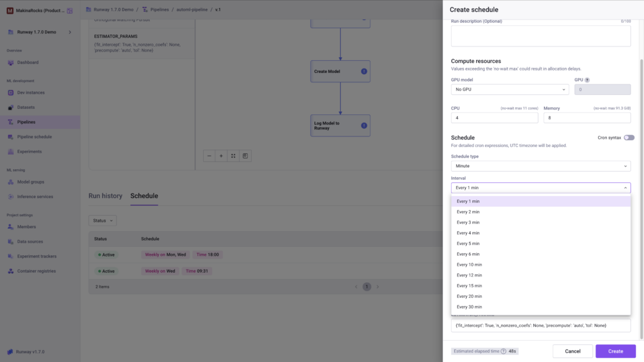Open the GPU model dropdown
The width and height of the screenshot is (644, 362).
509,90
